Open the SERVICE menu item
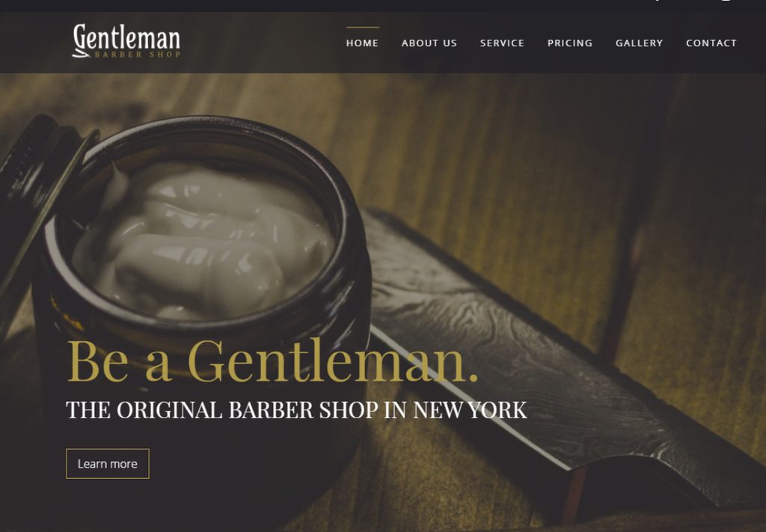766x532 pixels. coord(502,43)
